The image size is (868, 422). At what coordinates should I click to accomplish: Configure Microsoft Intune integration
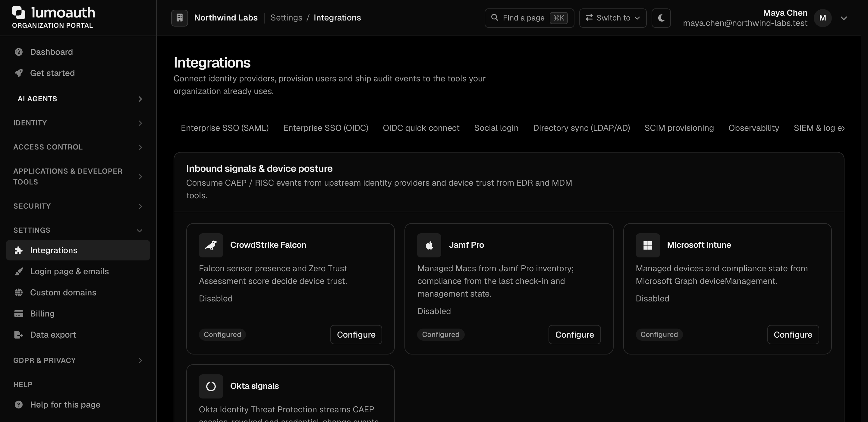pos(793,335)
